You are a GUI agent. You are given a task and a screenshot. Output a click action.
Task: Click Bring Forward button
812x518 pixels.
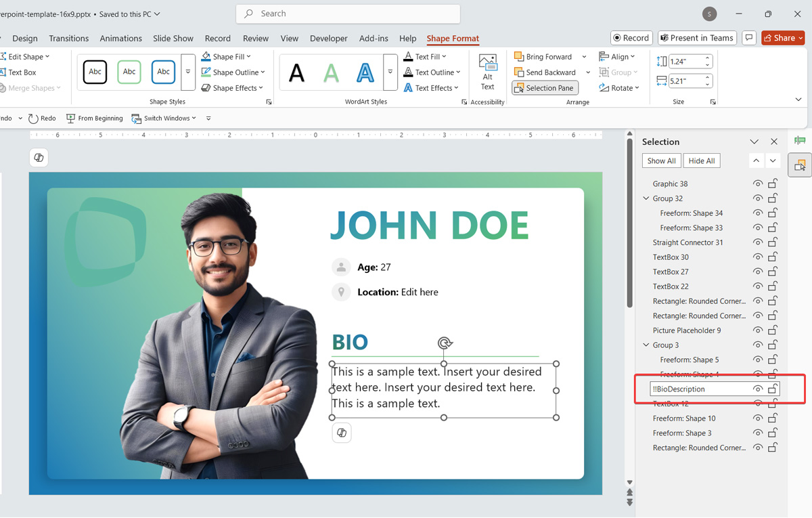(x=543, y=57)
